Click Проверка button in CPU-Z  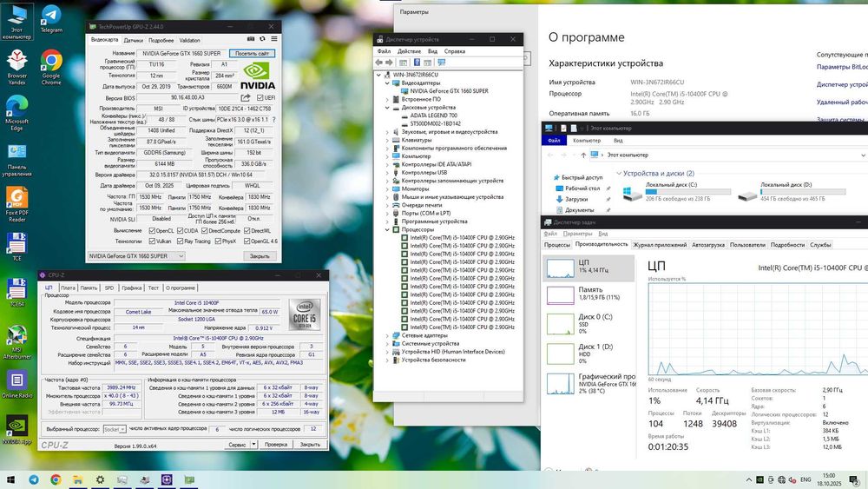click(x=276, y=444)
